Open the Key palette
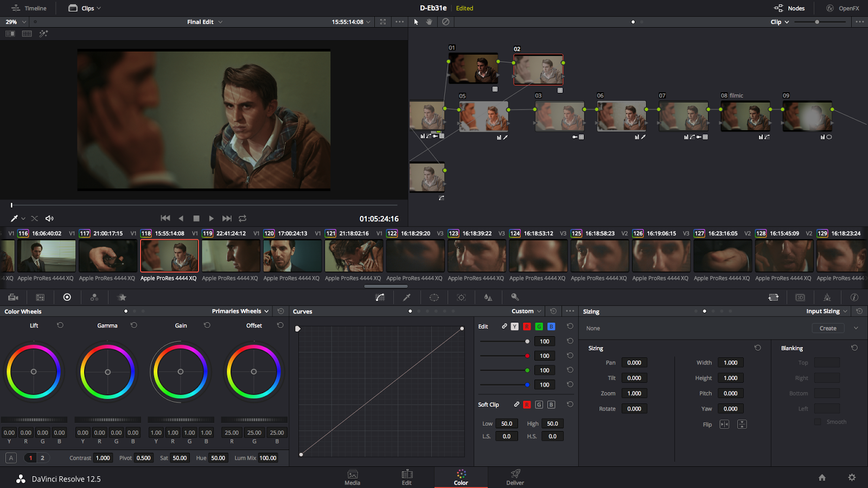The width and height of the screenshot is (868, 488). tap(516, 297)
